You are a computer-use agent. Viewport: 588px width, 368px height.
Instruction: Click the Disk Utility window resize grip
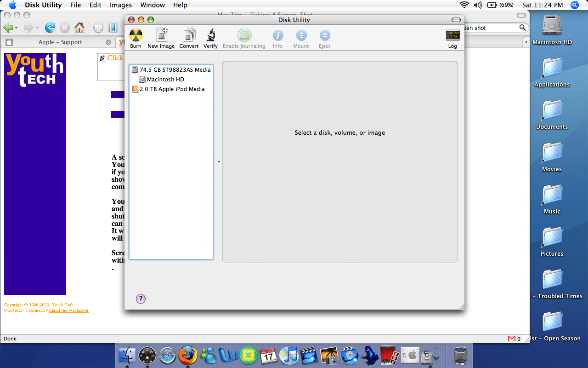(x=461, y=306)
